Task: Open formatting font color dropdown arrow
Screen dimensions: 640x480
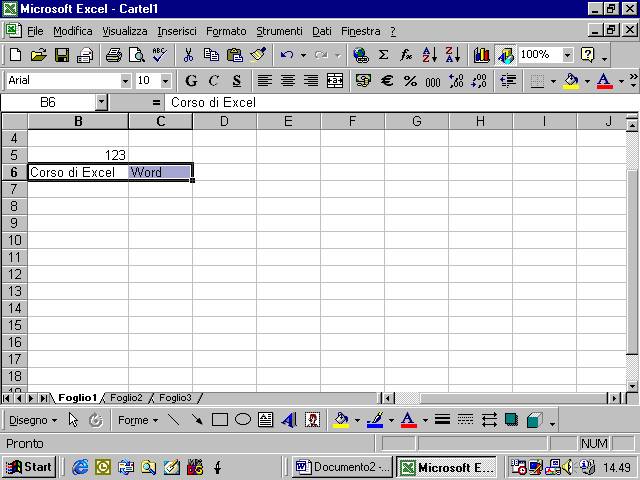Action: tap(621, 81)
